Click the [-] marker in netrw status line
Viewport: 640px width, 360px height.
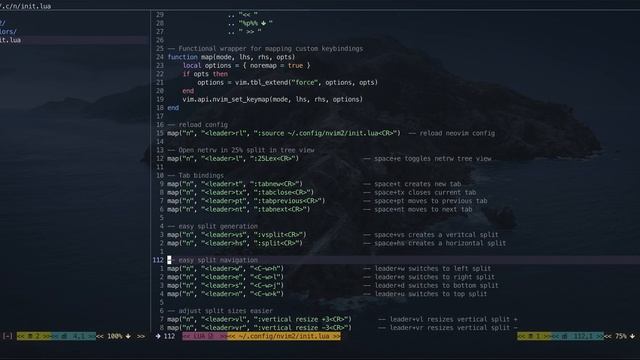click(x=7, y=336)
